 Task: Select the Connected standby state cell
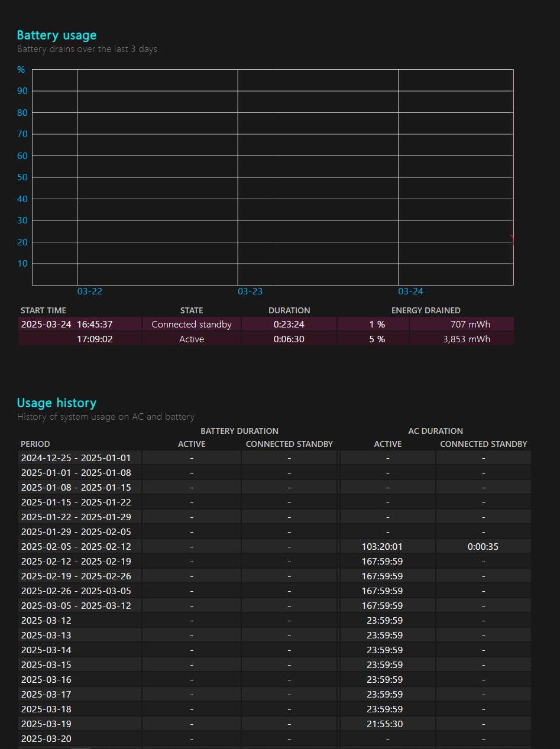[192, 325]
